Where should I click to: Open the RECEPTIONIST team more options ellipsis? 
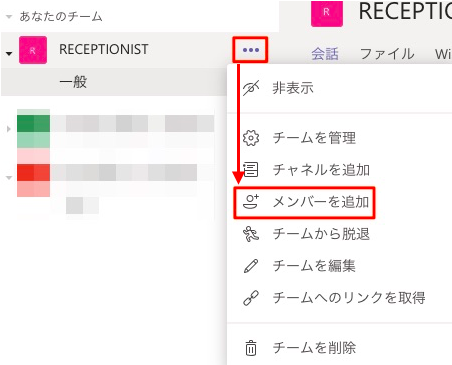(251, 50)
